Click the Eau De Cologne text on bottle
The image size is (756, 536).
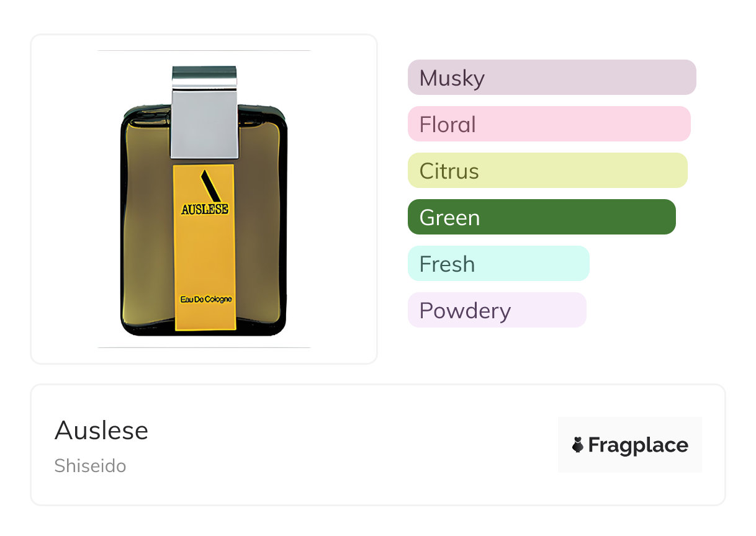point(205,300)
